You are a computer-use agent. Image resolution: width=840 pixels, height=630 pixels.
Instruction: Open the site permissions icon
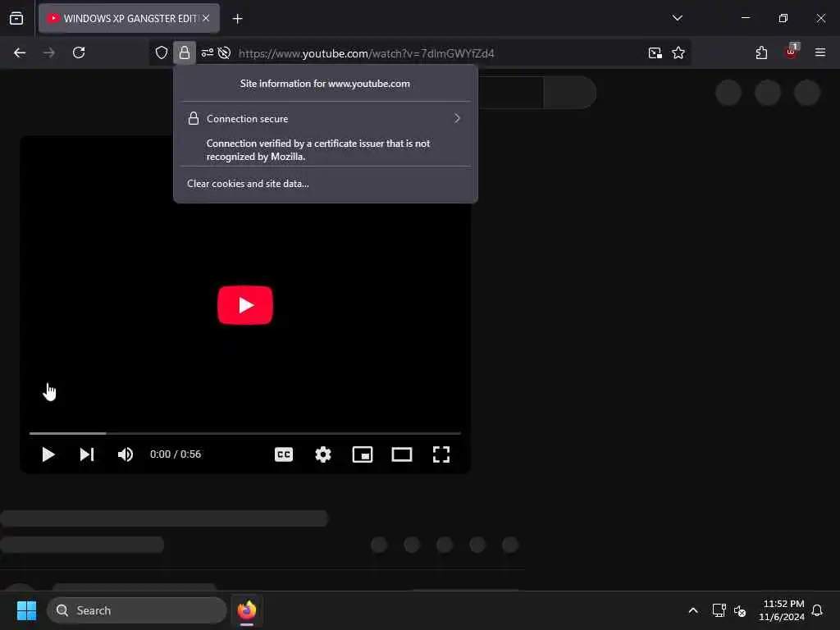[x=208, y=52]
